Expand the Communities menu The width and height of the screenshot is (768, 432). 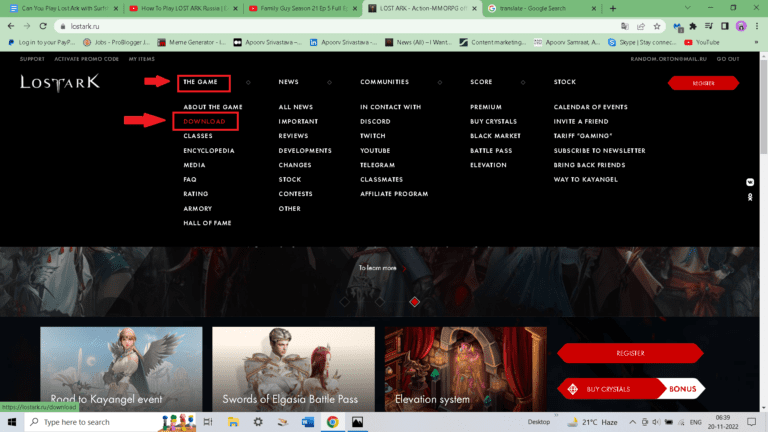(x=384, y=82)
